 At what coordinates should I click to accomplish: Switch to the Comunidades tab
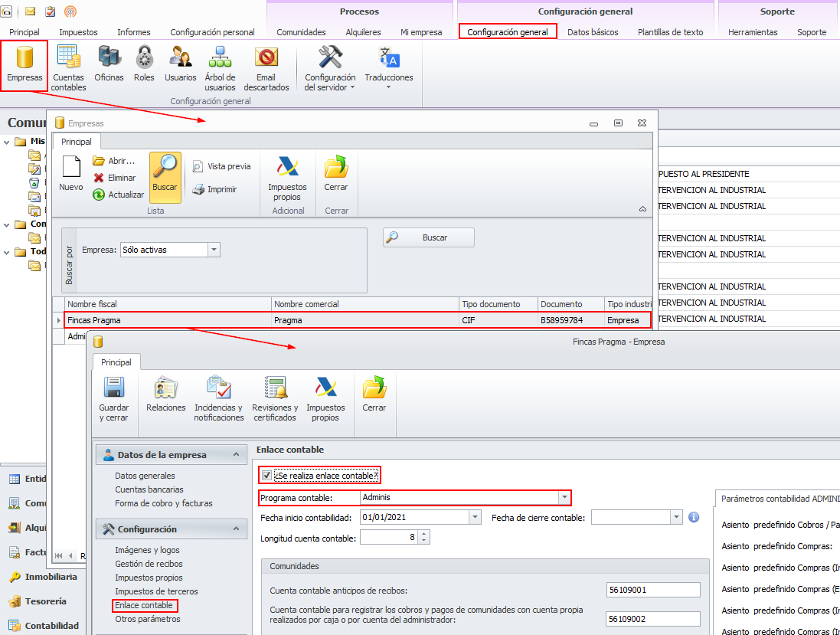tap(301, 31)
